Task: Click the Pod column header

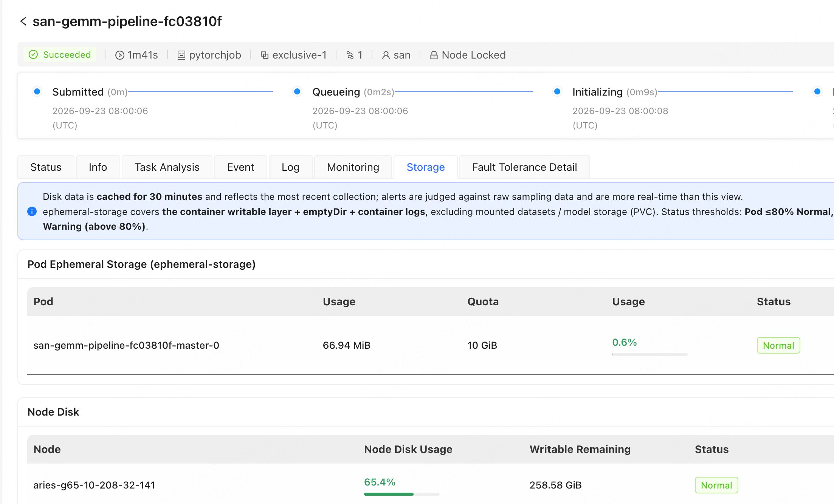Action: coord(43,301)
